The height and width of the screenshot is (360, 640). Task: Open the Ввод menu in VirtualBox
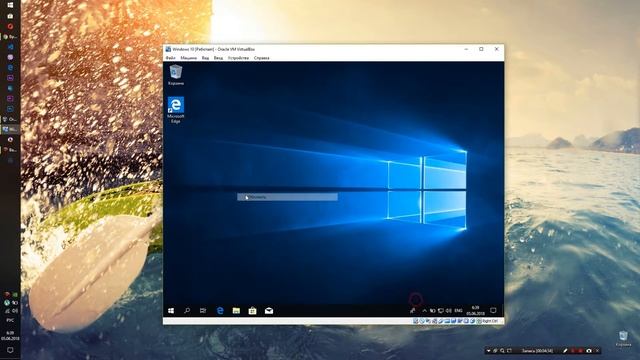point(218,58)
